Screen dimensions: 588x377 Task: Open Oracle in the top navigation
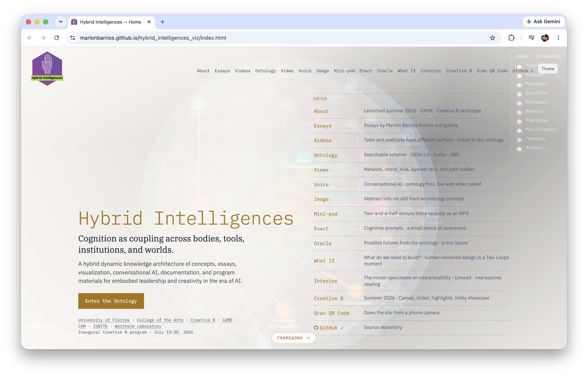point(385,71)
